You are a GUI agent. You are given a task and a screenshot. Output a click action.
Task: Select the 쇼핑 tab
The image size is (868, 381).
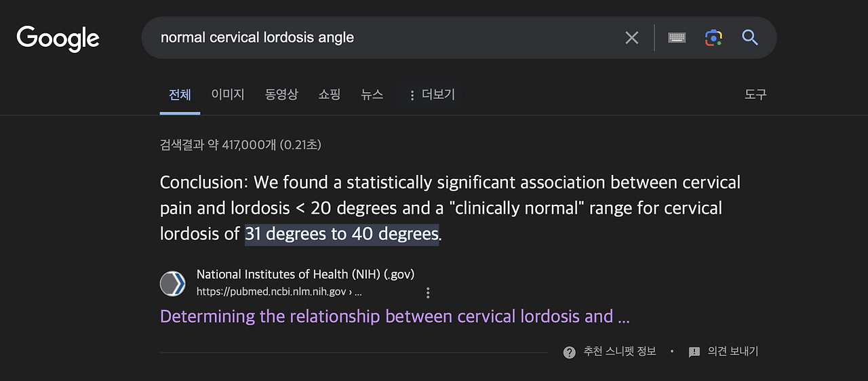pyautogui.click(x=330, y=95)
